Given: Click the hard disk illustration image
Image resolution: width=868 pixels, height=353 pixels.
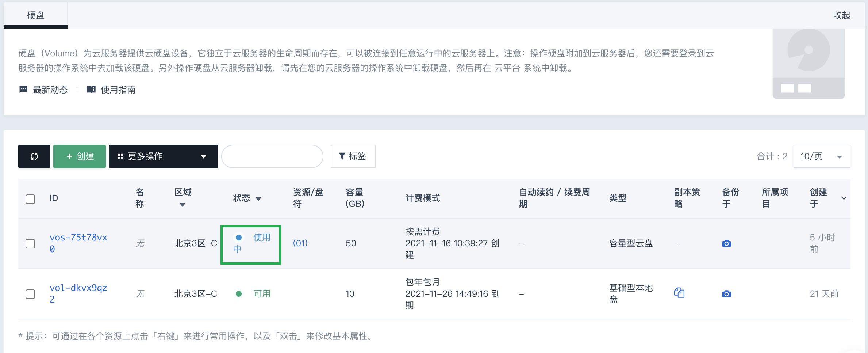Looking at the screenshot, I should pyautogui.click(x=809, y=64).
